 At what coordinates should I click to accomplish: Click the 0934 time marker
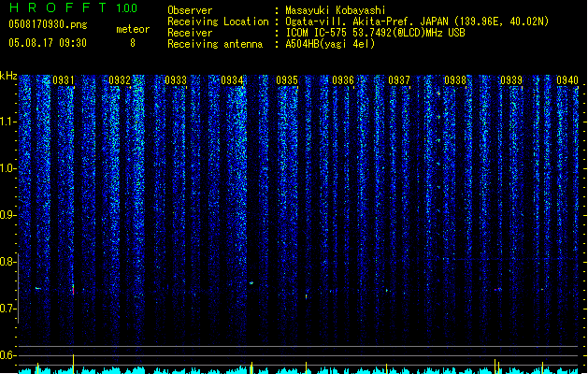point(232,80)
